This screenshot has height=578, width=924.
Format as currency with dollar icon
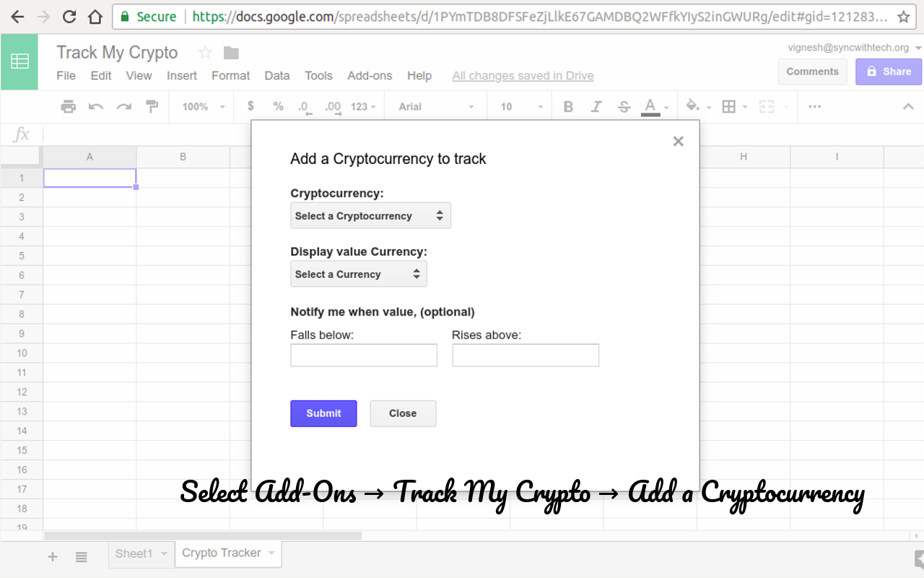[x=250, y=106]
